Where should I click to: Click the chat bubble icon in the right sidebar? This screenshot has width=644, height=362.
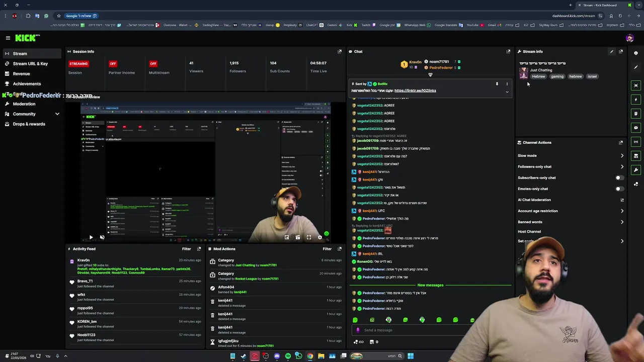[636, 128]
